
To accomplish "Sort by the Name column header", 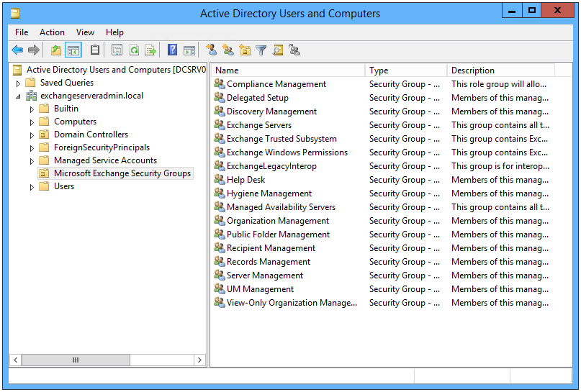I will point(288,70).
